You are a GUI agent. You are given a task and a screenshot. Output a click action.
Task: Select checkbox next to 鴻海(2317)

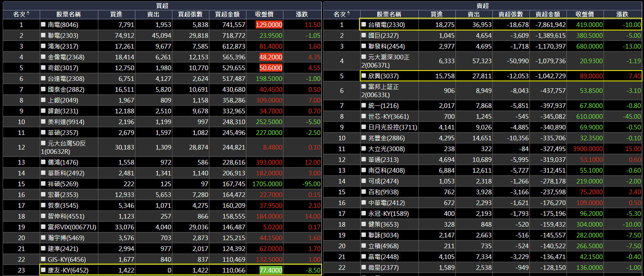point(43,46)
